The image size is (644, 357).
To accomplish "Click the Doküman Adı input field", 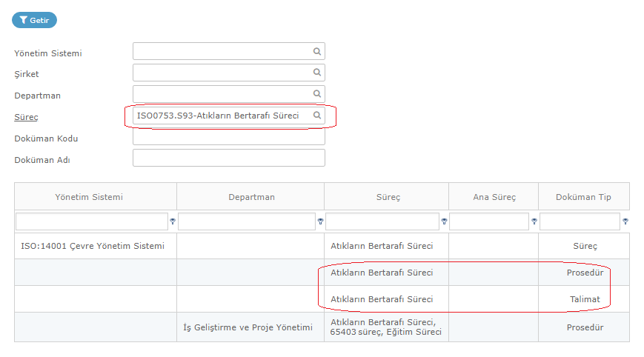I will click(x=228, y=159).
